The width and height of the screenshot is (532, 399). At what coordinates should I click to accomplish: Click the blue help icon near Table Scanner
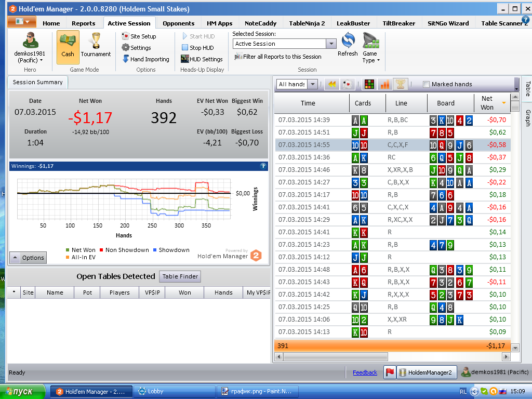(525, 20)
